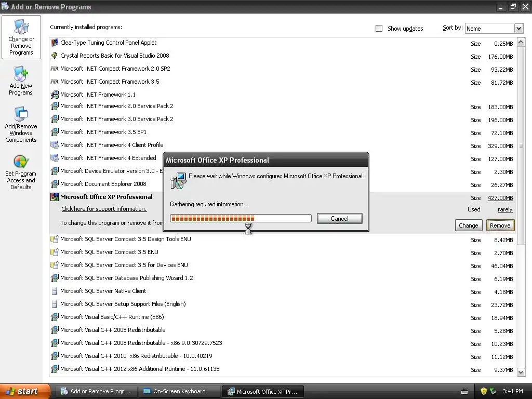The image size is (532, 399).
Task: Click the Crystal Reports Basic icon
Action: 54,56
